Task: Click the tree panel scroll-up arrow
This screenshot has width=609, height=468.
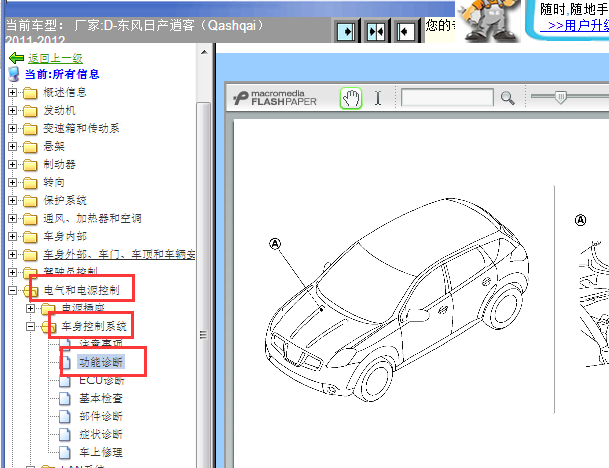Action: click(x=204, y=52)
